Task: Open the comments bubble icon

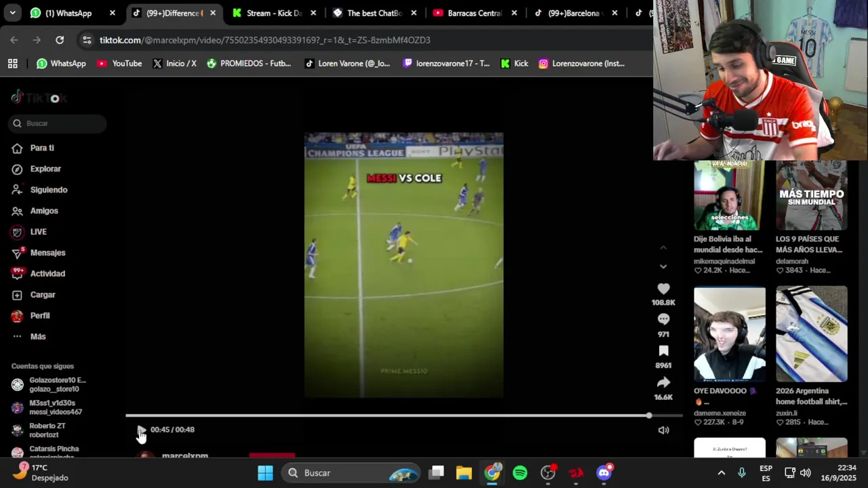Action: (663, 319)
